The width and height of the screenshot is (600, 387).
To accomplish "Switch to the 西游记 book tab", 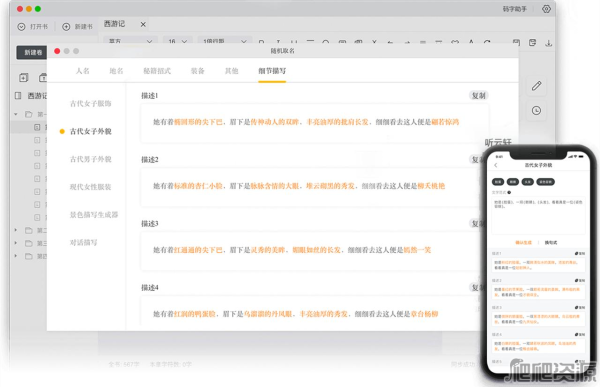I will [x=114, y=24].
